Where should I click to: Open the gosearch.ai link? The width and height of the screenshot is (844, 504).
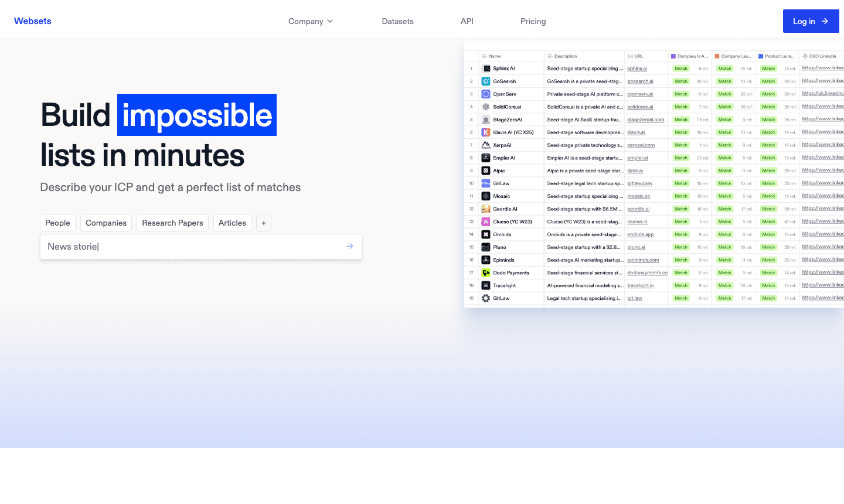click(x=640, y=81)
